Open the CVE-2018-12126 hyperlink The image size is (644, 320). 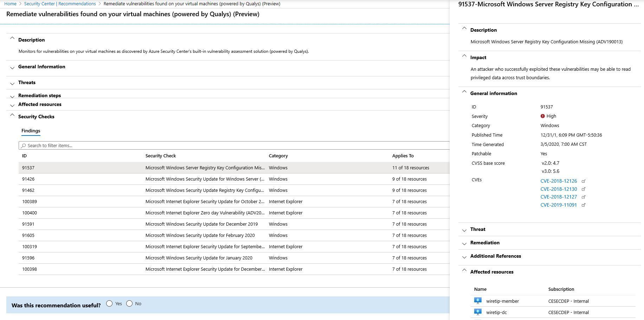[x=559, y=181]
